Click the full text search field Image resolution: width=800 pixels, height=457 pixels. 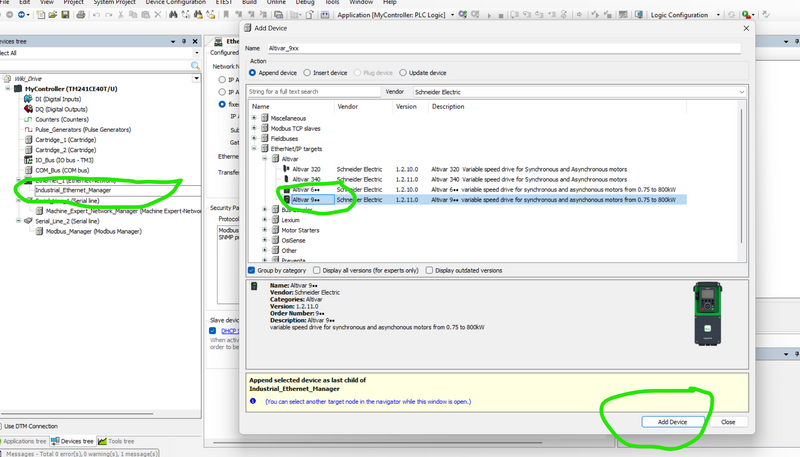[312, 91]
